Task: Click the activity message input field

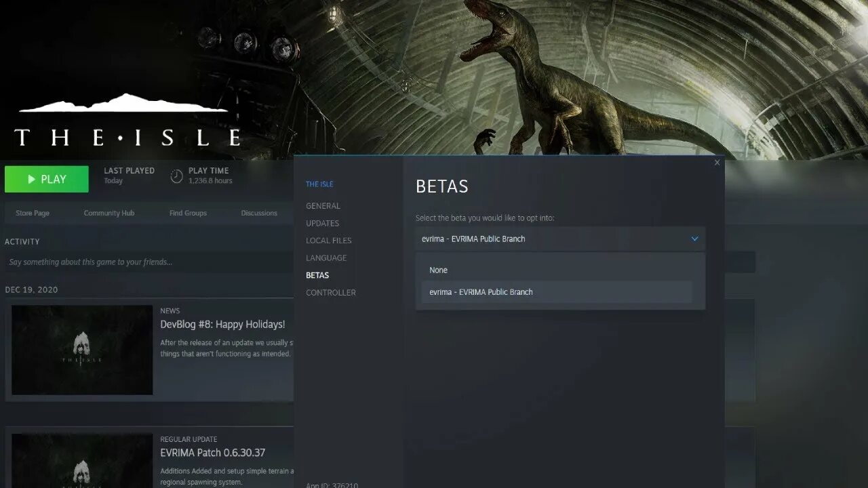Action: [149, 262]
